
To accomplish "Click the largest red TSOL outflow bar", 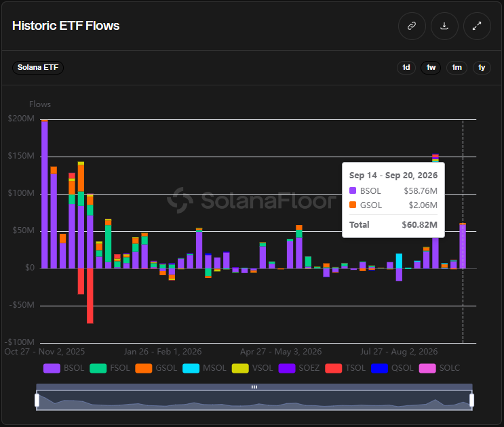I will (90, 296).
